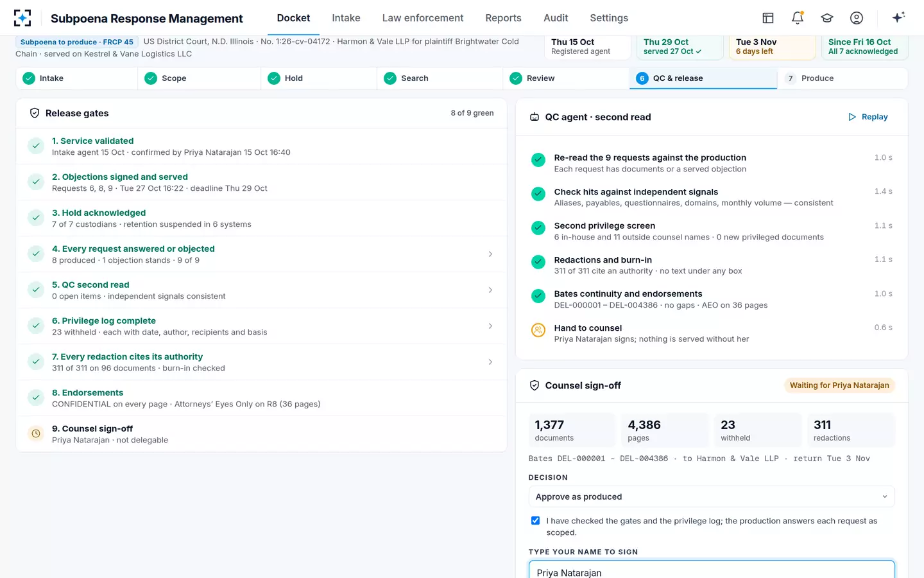
Task: Expand the QC second read gate chevron
Action: click(490, 290)
